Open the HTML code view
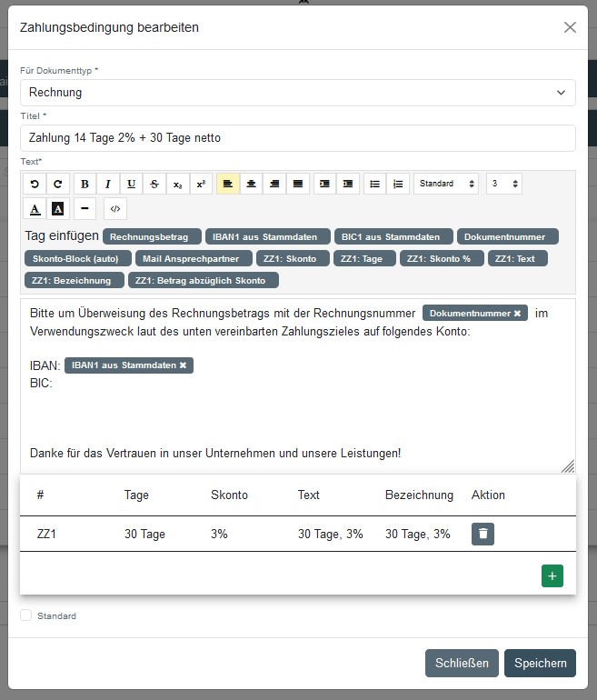This screenshot has height=700, width=597. coord(114,209)
